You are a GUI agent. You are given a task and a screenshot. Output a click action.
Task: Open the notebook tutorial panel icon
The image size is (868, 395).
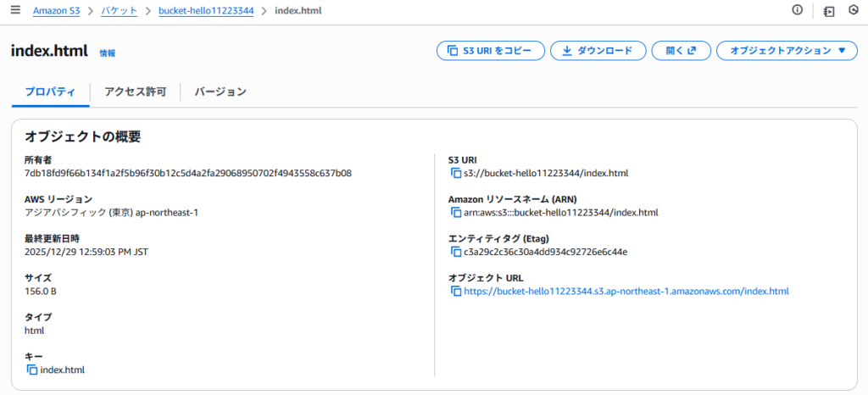click(828, 11)
